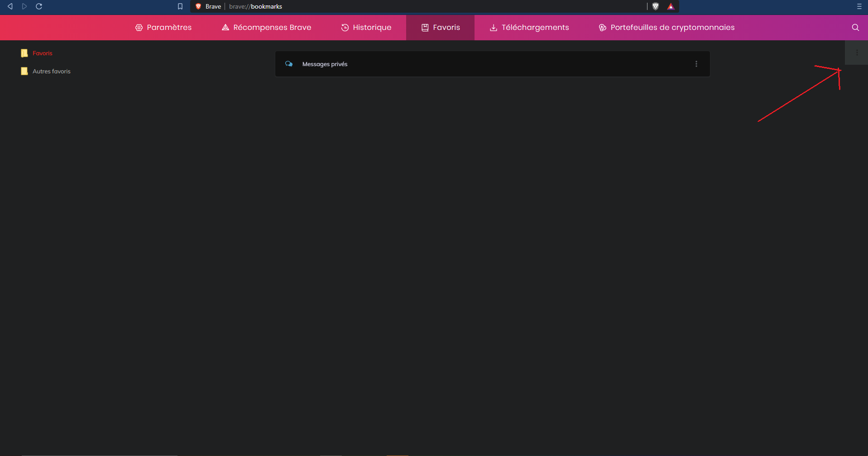Viewport: 868px width, 456px height.
Task: Select the Autres favoris folder
Action: (51, 72)
